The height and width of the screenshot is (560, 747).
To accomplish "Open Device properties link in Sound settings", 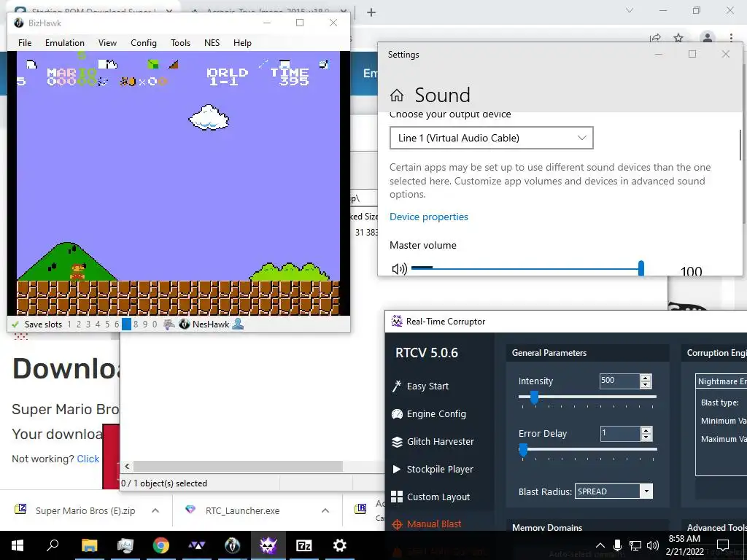I will [429, 217].
